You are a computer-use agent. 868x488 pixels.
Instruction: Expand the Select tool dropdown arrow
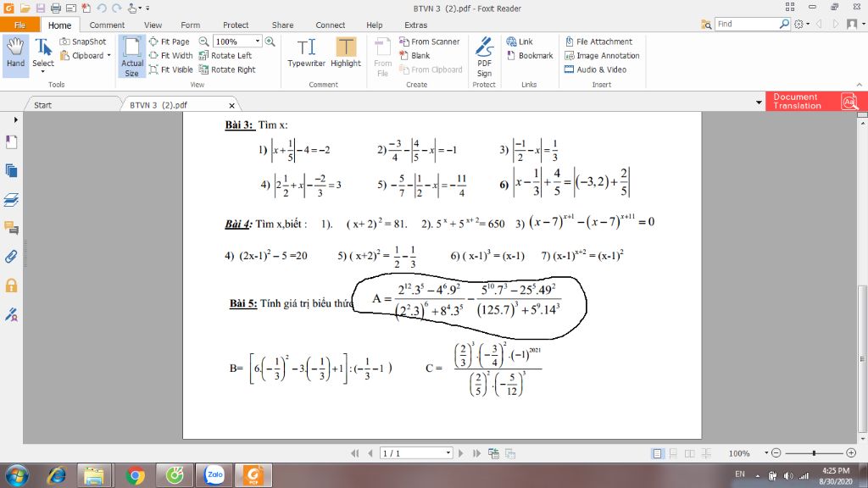pos(42,72)
